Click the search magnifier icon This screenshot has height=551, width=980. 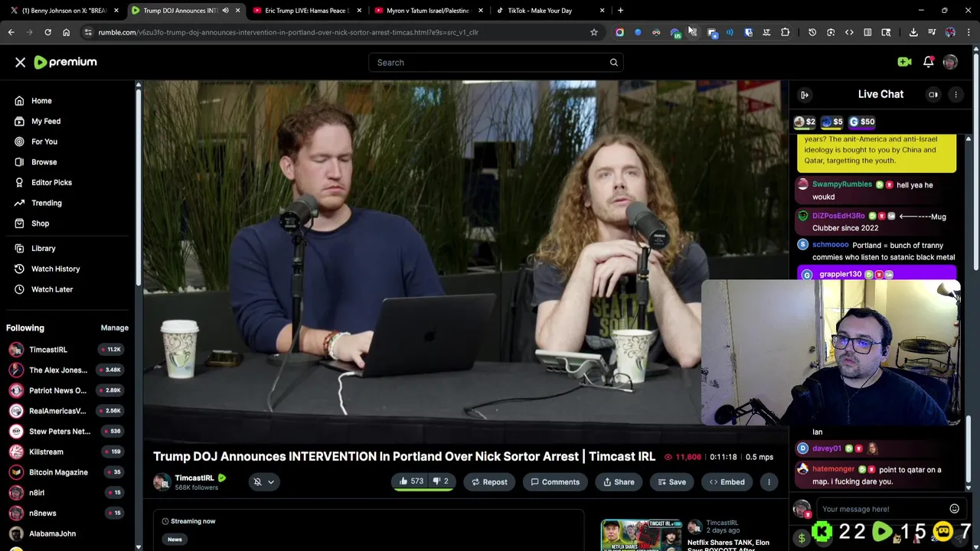click(613, 63)
